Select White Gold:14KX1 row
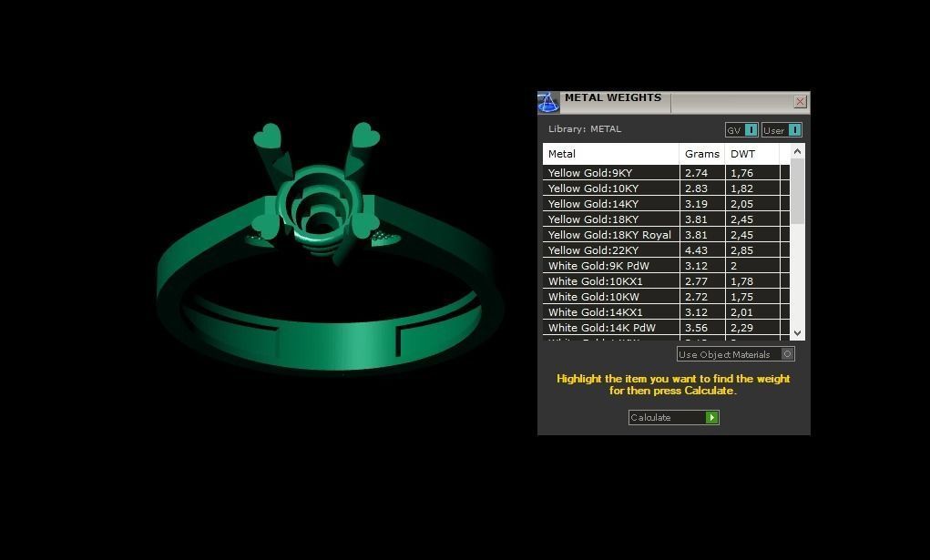This screenshot has width=930, height=560. tap(666, 311)
